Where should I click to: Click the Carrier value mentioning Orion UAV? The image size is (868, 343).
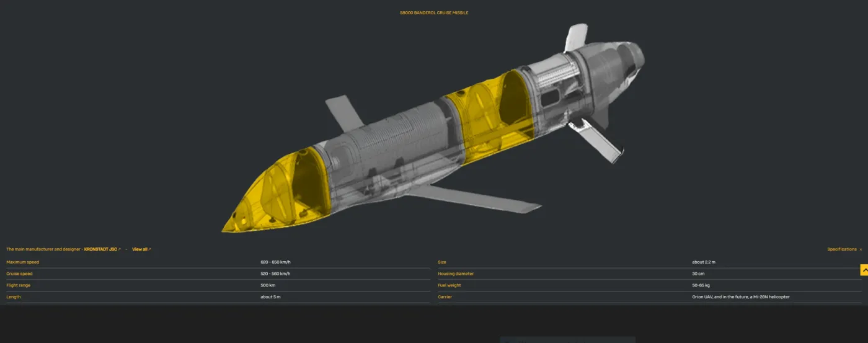[740, 297]
